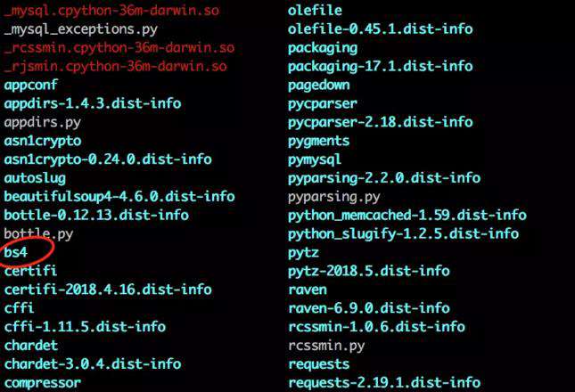Click the bottle.py file name
The height and width of the screenshot is (392, 575).
[38, 233]
